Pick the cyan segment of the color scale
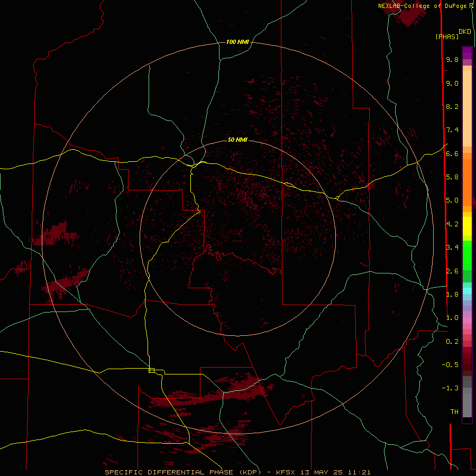This screenshot has width=476, height=476. 467,291
